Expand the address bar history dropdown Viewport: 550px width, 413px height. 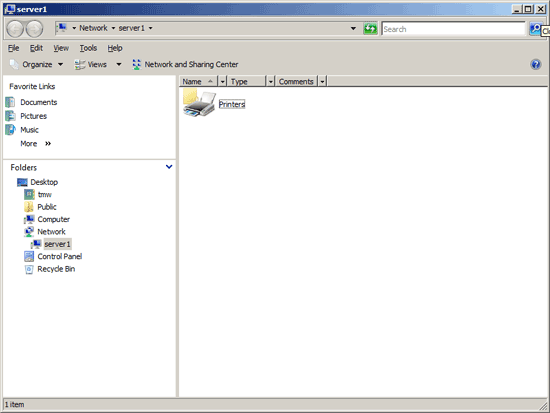coord(353,28)
